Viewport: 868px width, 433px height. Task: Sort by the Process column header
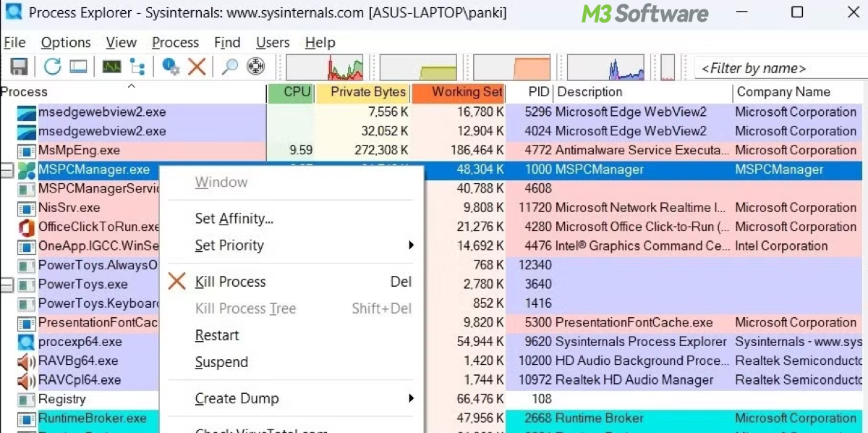click(133, 92)
